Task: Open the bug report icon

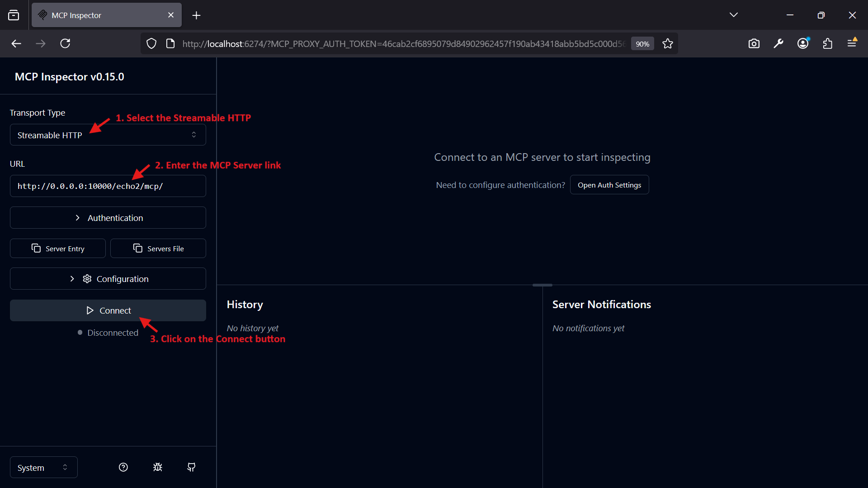Action: click(157, 467)
